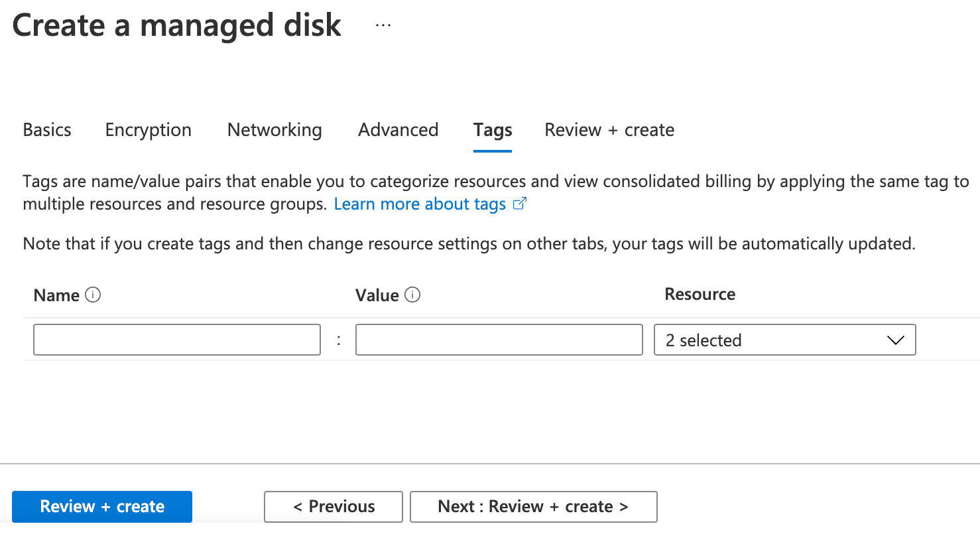
Task: Open the Encryption tab
Action: point(148,130)
